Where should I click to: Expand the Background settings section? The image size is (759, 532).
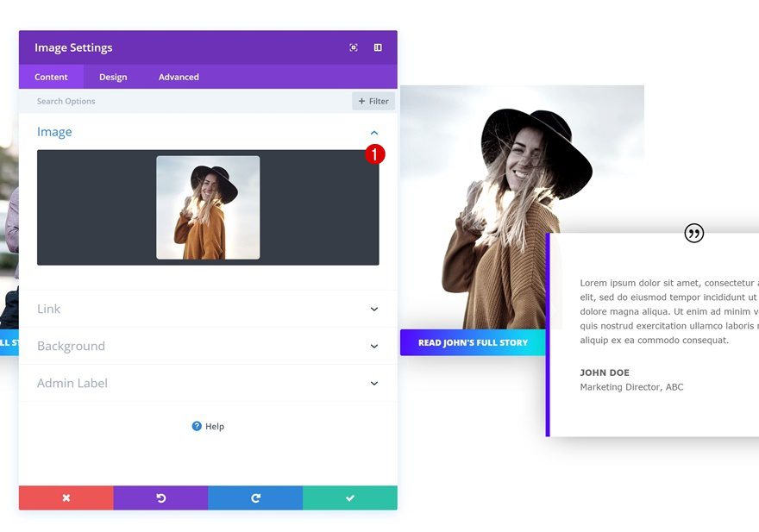(x=373, y=346)
